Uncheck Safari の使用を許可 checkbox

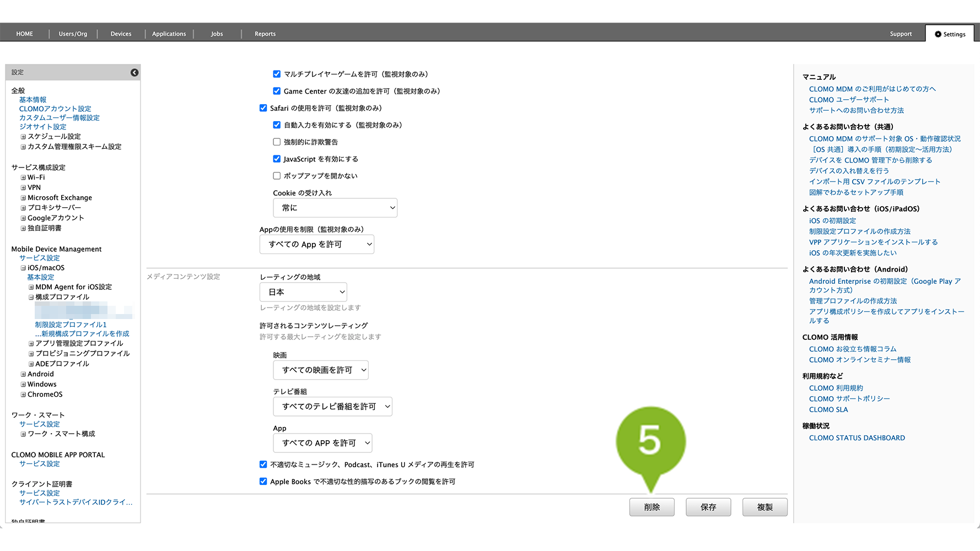click(x=263, y=108)
